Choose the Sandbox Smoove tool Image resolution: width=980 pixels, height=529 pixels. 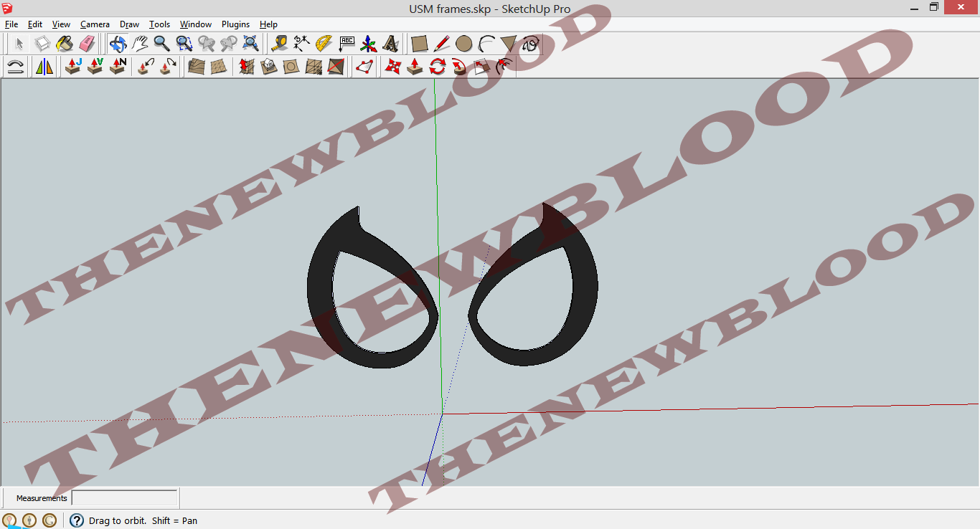247,67
